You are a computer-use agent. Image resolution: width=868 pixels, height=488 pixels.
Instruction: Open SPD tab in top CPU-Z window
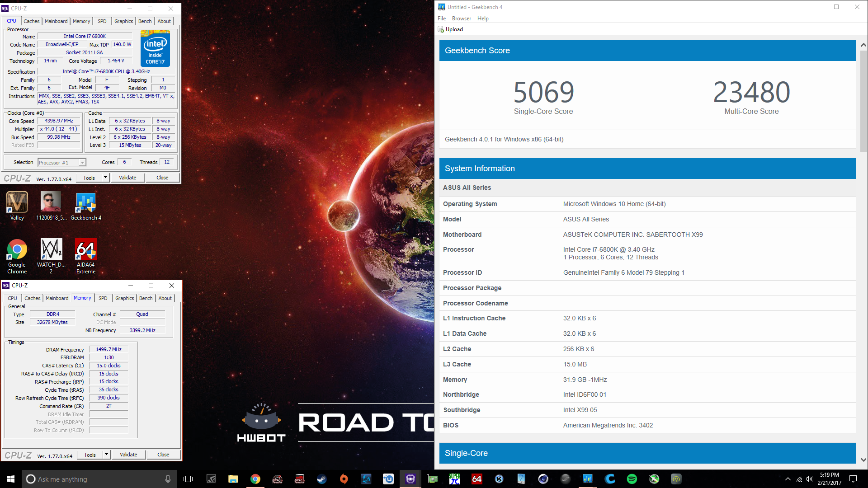tap(102, 21)
